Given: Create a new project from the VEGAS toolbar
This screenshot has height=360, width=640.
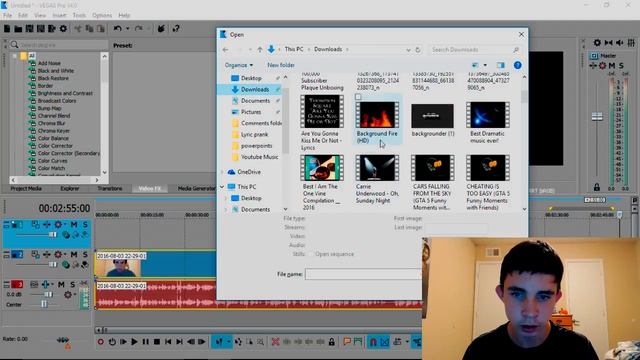Looking at the screenshot, I should click(7, 29).
